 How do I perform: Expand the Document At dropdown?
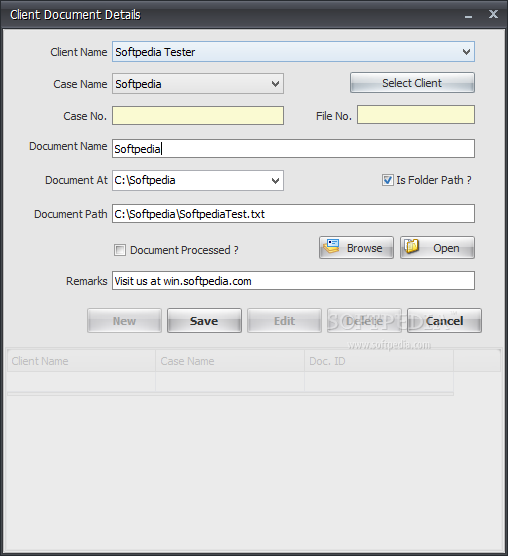[275, 180]
